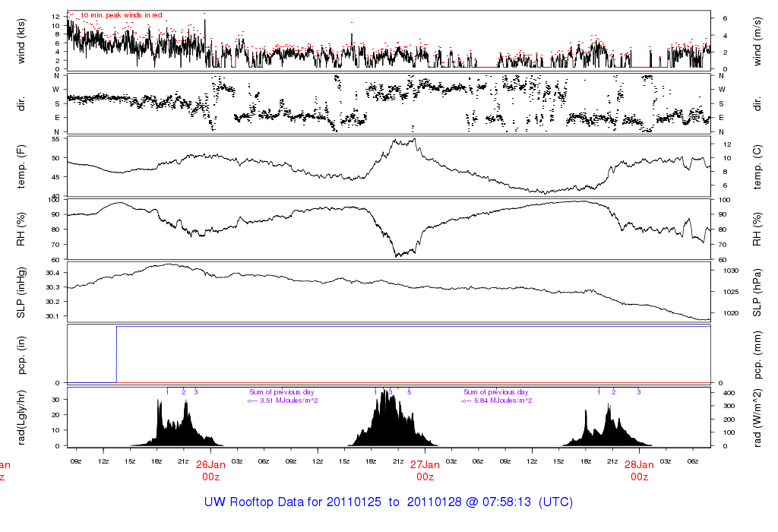Click the right 'rad (W/m^2)' axis label

pyautogui.click(x=757, y=417)
